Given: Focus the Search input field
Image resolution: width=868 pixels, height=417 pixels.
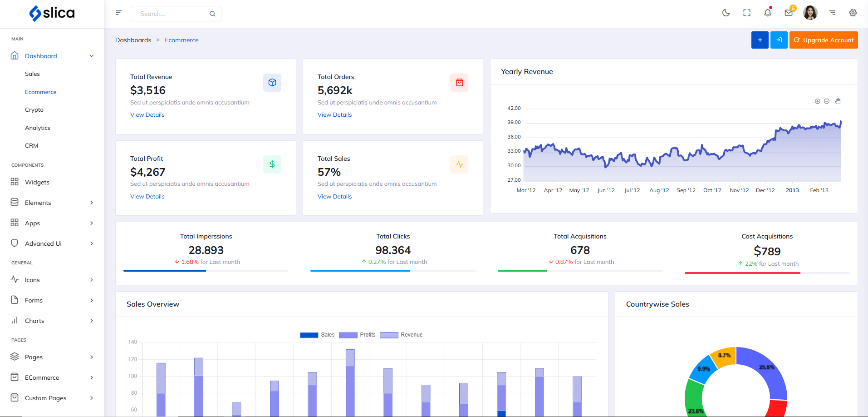Looking at the screenshot, I should [176, 14].
